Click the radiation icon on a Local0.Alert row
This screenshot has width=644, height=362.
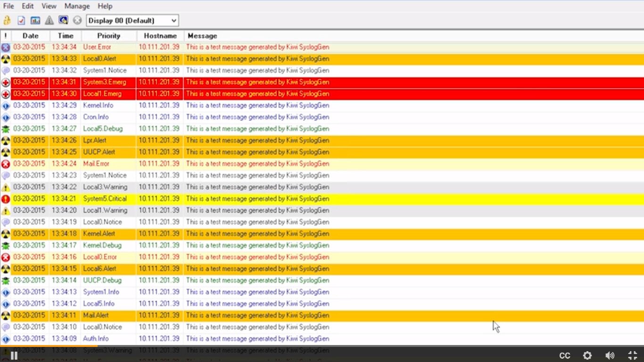tap(5, 58)
